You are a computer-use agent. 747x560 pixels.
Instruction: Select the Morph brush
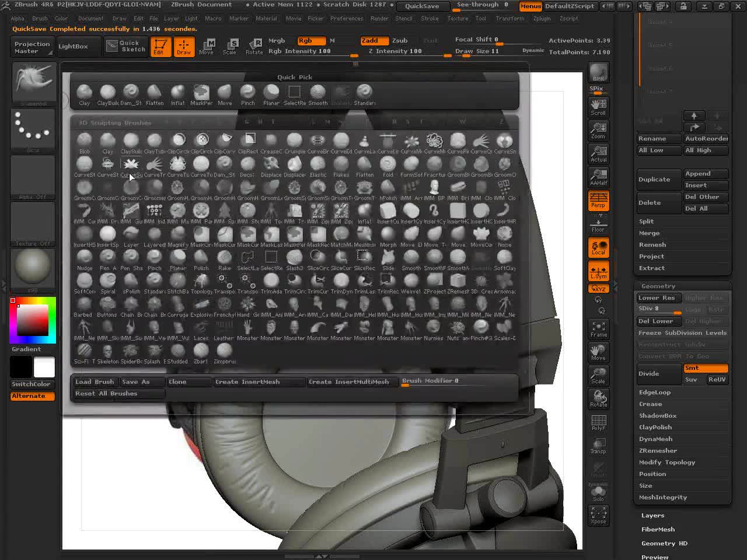pos(388,237)
